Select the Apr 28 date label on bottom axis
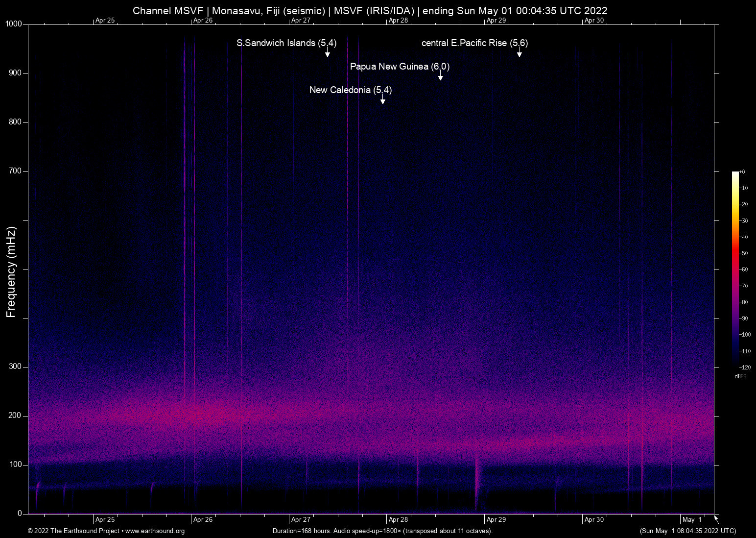The width and height of the screenshot is (756, 538). 399,519
